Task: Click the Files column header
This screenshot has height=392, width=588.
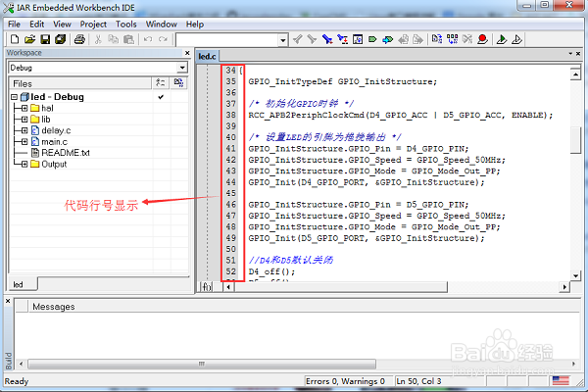Action: click(x=80, y=83)
